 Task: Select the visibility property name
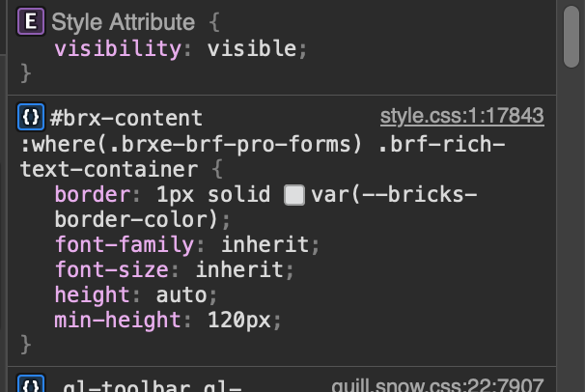click(118, 49)
